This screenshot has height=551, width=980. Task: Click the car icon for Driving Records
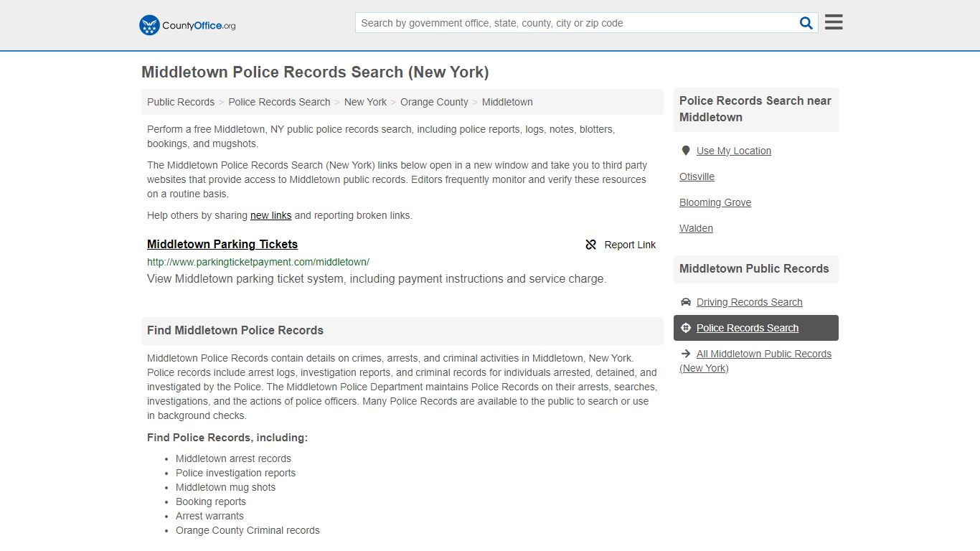(x=686, y=302)
